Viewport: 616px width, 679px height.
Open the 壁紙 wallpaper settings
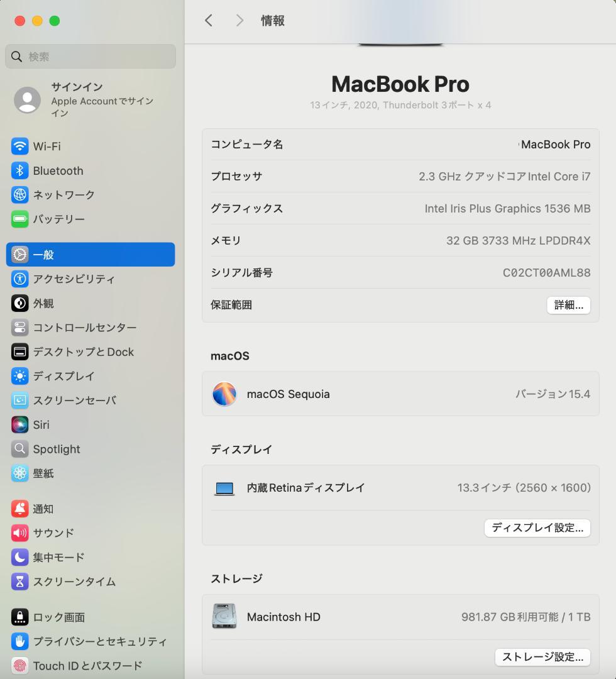(18, 473)
